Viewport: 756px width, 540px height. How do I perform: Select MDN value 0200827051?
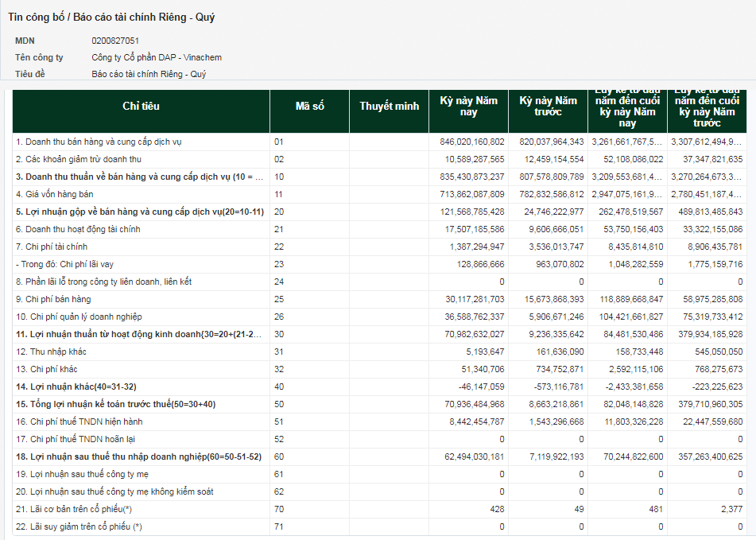[x=115, y=41]
